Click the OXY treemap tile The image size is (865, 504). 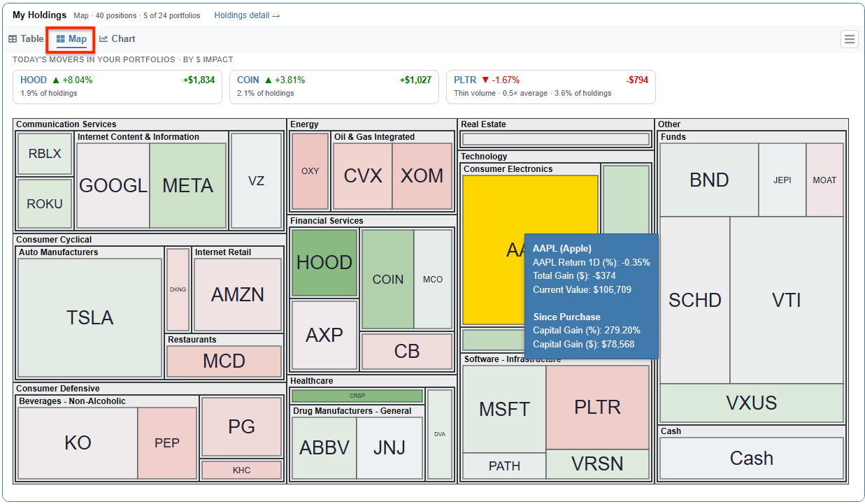(310, 171)
